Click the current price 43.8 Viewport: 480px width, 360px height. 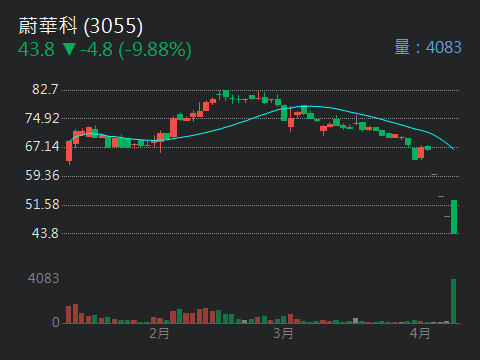(36, 50)
